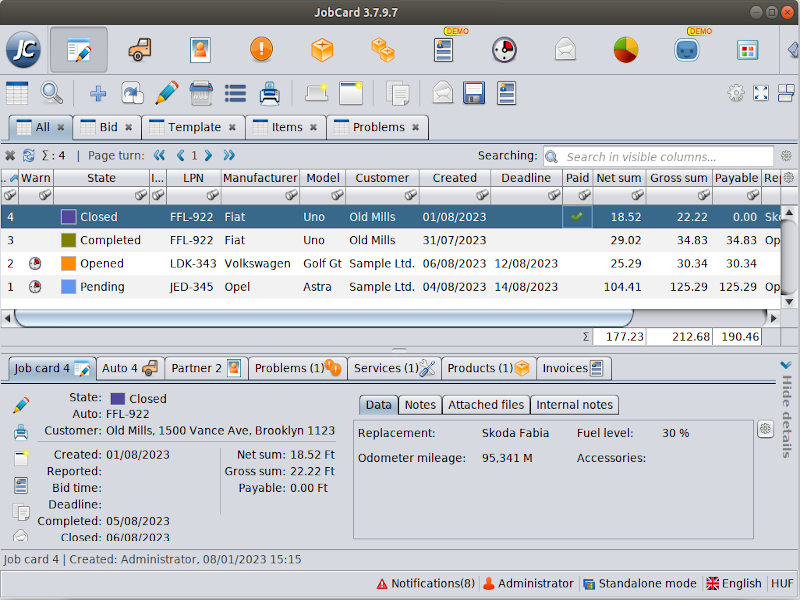Open the vehicles module truck icon

pyautogui.click(x=141, y=49)
